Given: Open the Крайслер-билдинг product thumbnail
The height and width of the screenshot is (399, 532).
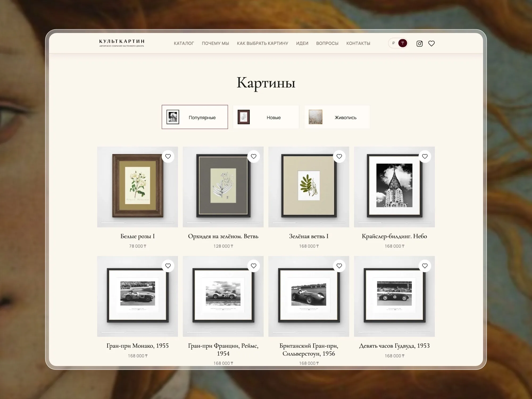Looking at the screenshot, I should [394, 187].
